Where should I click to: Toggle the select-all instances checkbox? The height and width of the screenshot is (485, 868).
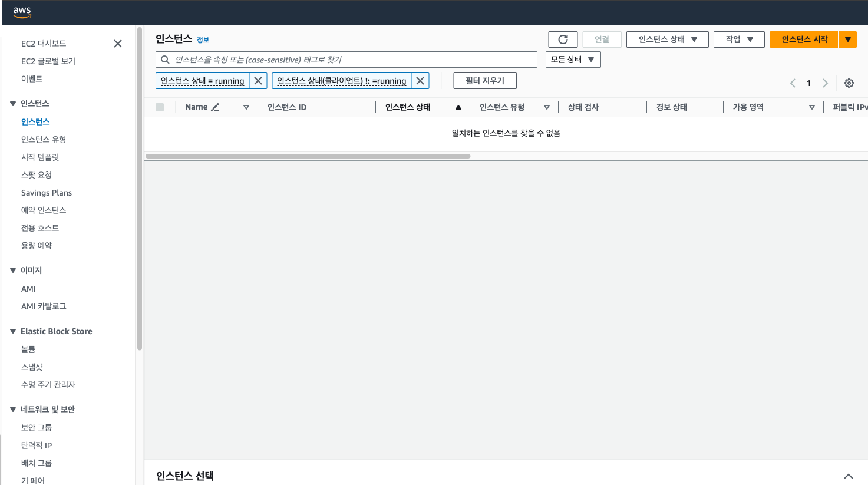tap(160, 107)
